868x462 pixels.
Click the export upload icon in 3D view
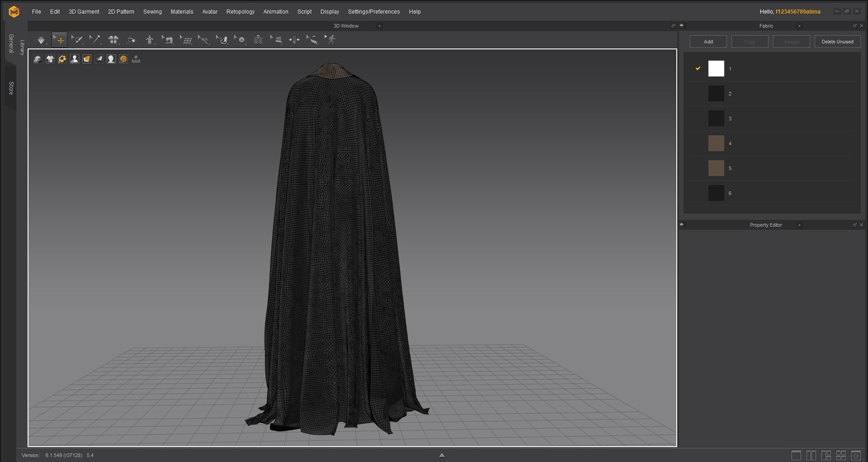pos(136,59)
